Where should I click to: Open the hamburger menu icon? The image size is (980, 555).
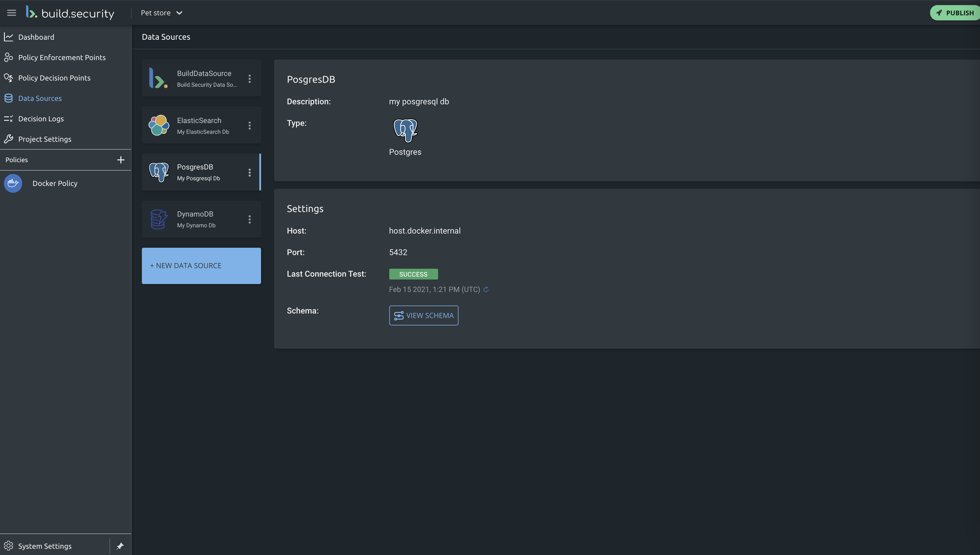(11, 13)
